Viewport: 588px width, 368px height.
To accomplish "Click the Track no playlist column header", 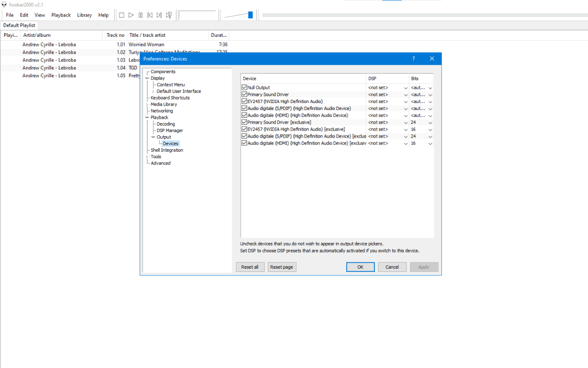I will click(x=115, y=35).
